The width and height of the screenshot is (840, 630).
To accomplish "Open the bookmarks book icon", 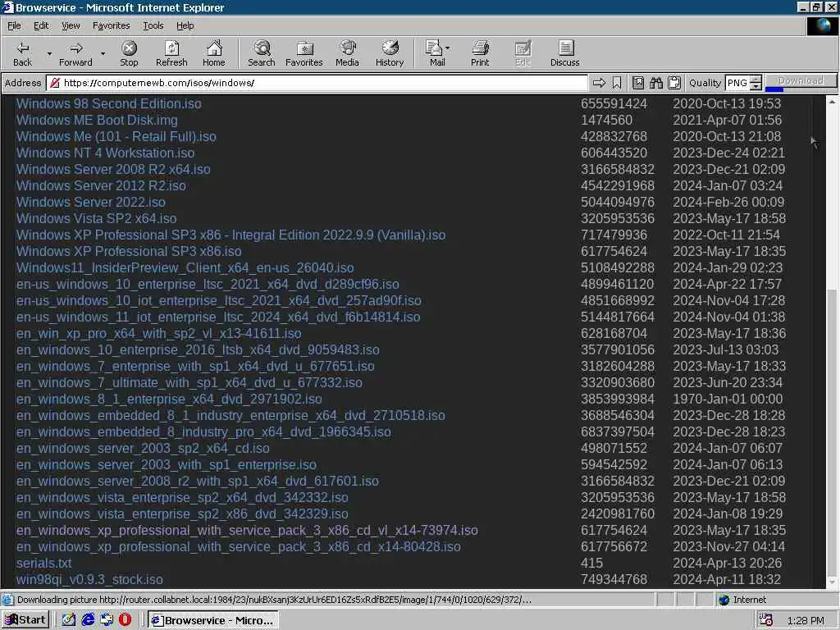I will pos(638,83).
